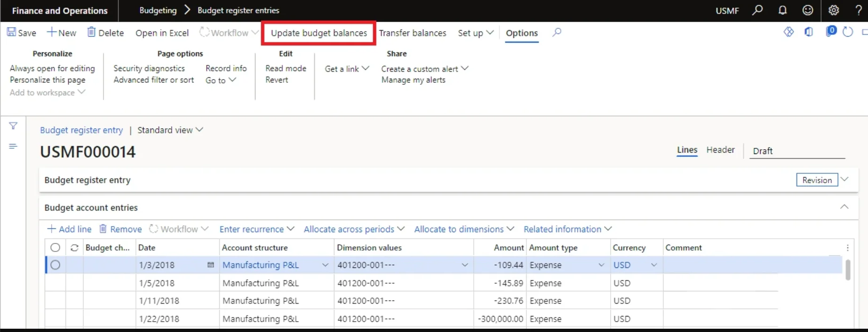Click the Revision button
The height and width of the screenshot is (332, 868).
tap(817, 180)
